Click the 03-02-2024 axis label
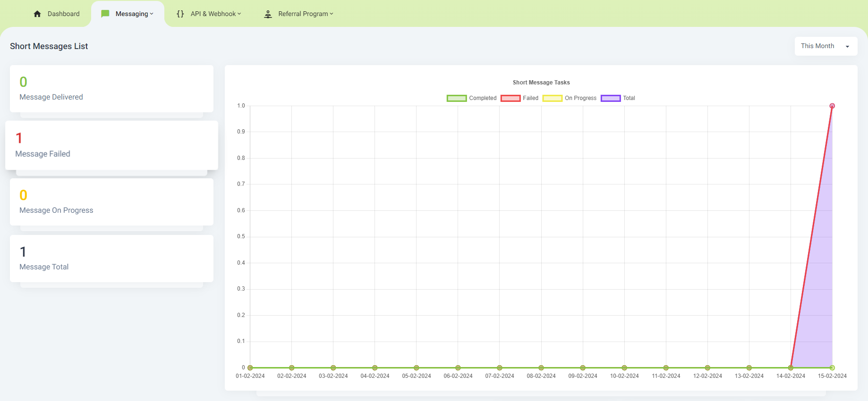 333,376
